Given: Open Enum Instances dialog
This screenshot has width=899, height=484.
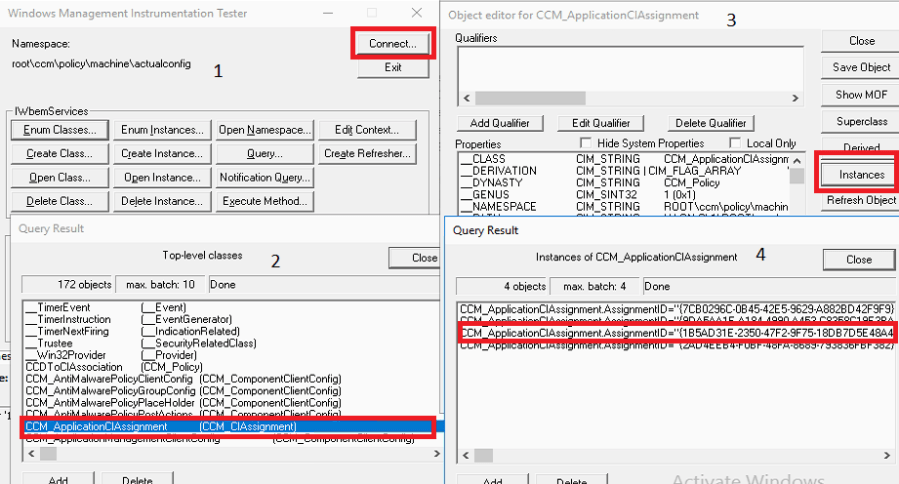Looking at the screenshot, I should pyautogui.click(x=162, y=130).
